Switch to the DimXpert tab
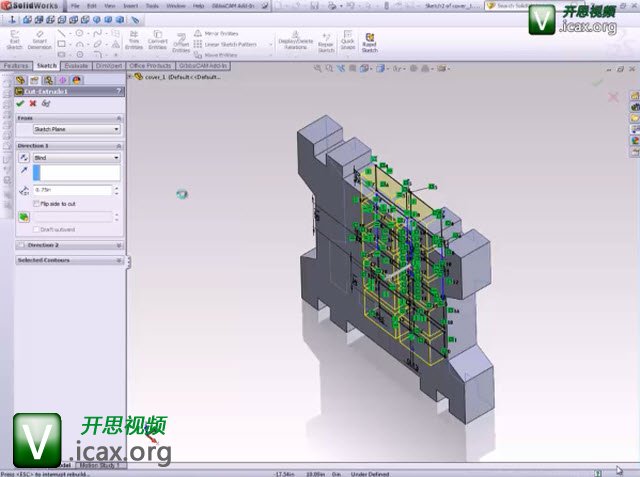Screen dimensions: 640x477 (109, 66)
